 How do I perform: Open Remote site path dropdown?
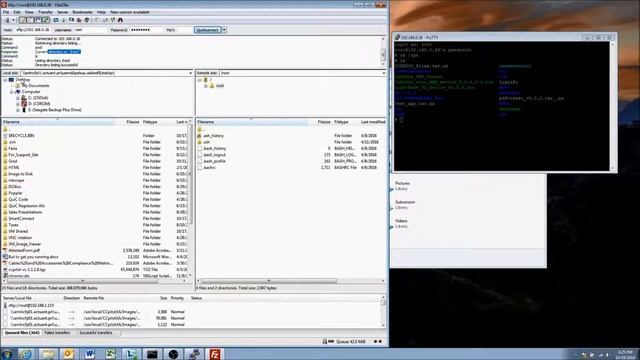click(383, 73)
